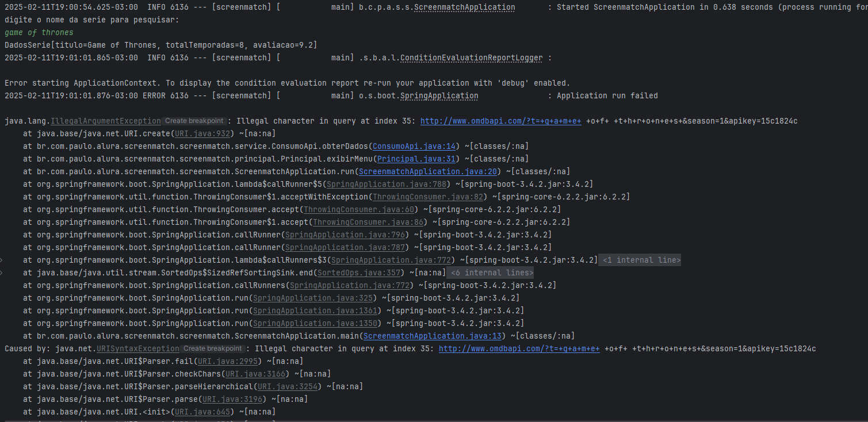Viewport: 868px width, 422px height.
Task: Click the green 'game of thrones' input text
Action: click(39, 33)
